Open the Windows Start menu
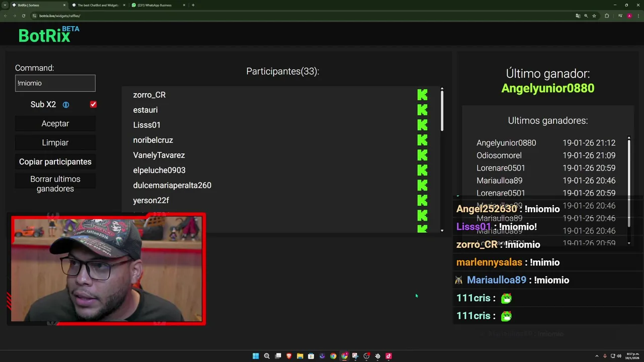The image size is (644, 362). pos(256,356)
